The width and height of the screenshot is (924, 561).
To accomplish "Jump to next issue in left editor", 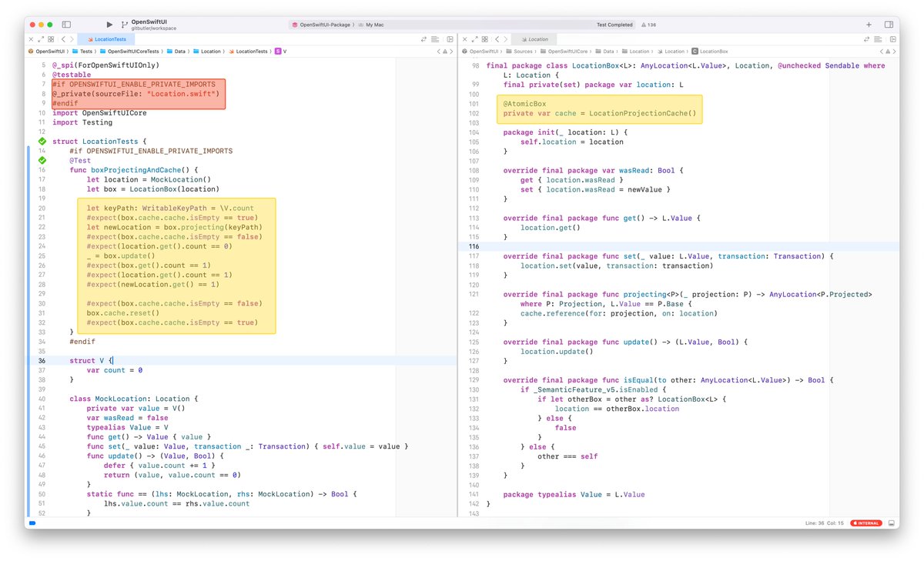I will tap(452, 52).
